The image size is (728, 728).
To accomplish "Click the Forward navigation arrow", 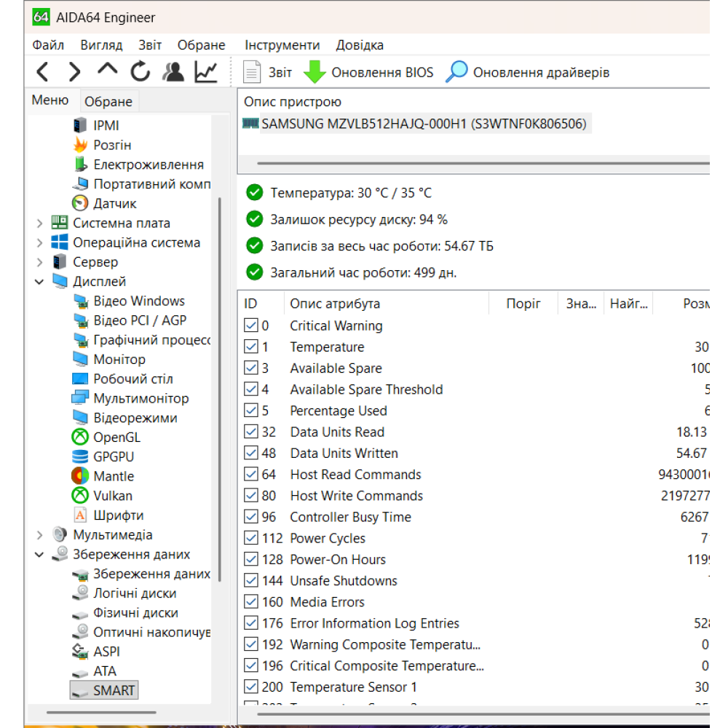I will click(74, 72).
